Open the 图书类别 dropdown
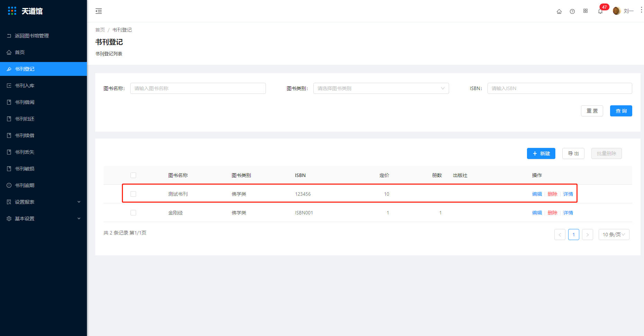Image resolution: width=644 pixels, height=336 pixels. point(381,88)
